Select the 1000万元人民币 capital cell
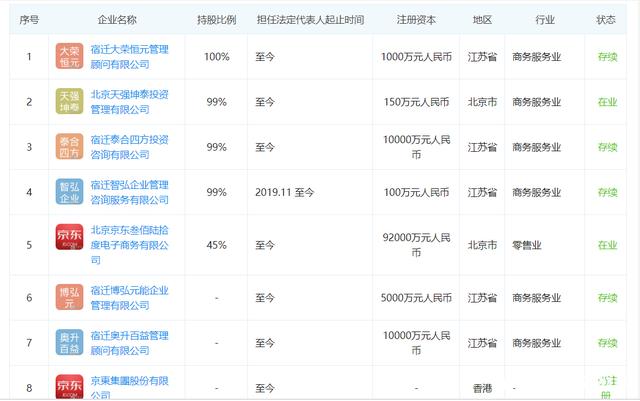The height and width of the screenshot is (401, 640). pyautogui.click(x=416, y=57)
